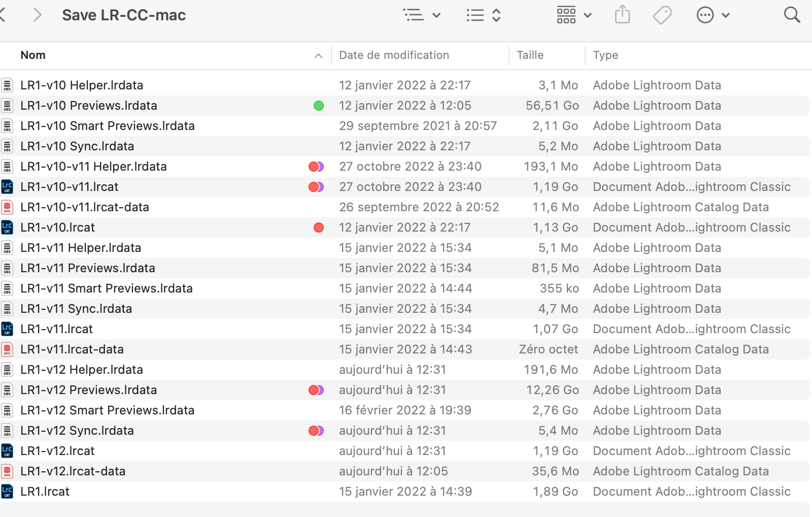Image resolution: width=812 pixels, height=517 pixels.
Task: Select the LR1-v12.lrcat catalog icon
Action: pos(7,451)
